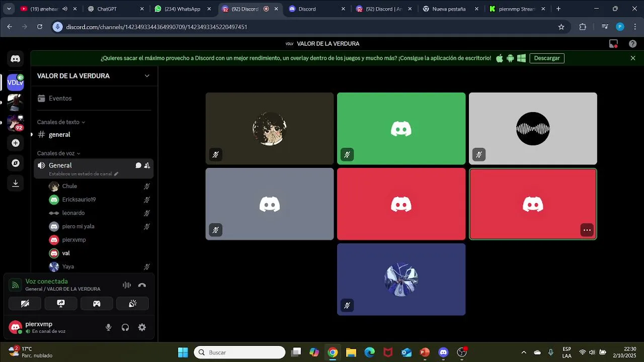Screen dimensions: 644x362
Task: Disconnect from voice with hang-up icon
Action: 142,285
